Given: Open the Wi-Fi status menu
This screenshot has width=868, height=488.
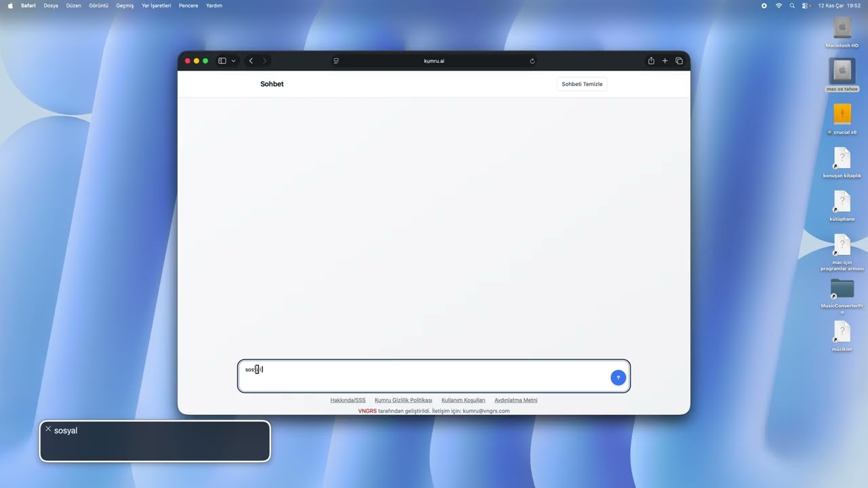Looking at the screenshot, I should 778,5.
